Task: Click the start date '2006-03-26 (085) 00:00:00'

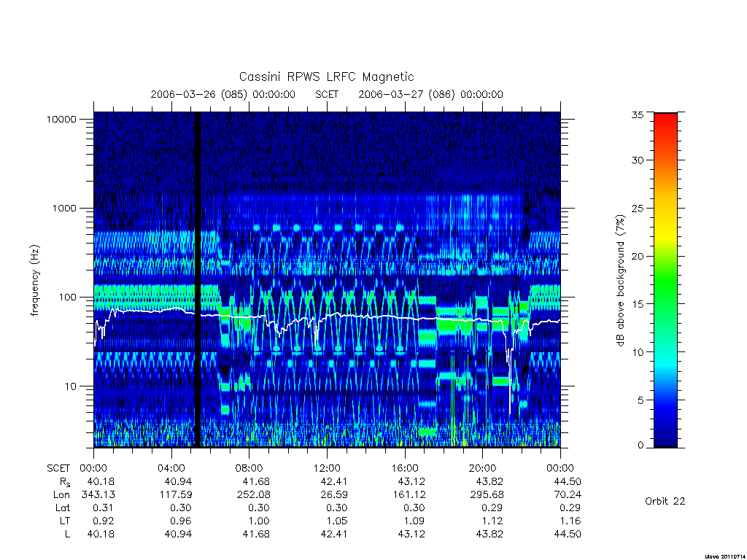Action: tap(223, 94)
